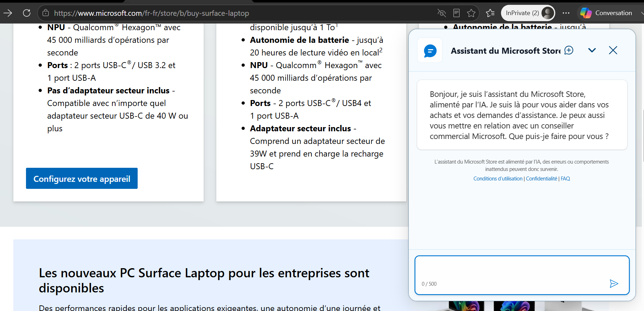644x311 pixels.
Task: Reload the page with refresh icon
Action: coord(27,13)
